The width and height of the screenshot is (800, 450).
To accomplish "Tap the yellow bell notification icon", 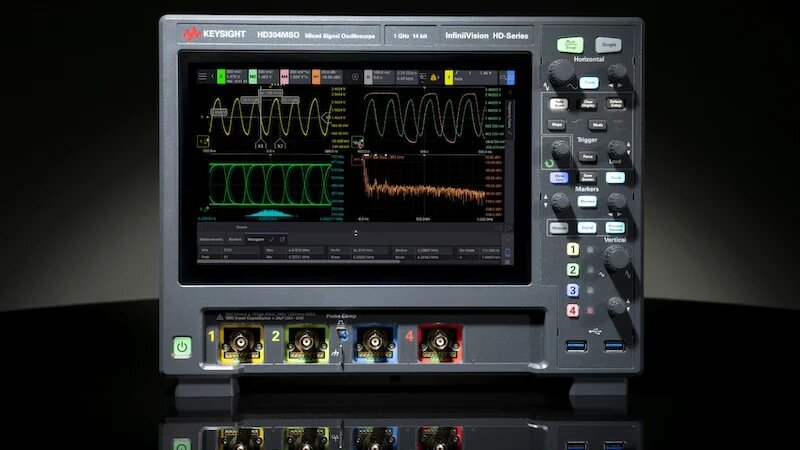I will click(434, 77).
